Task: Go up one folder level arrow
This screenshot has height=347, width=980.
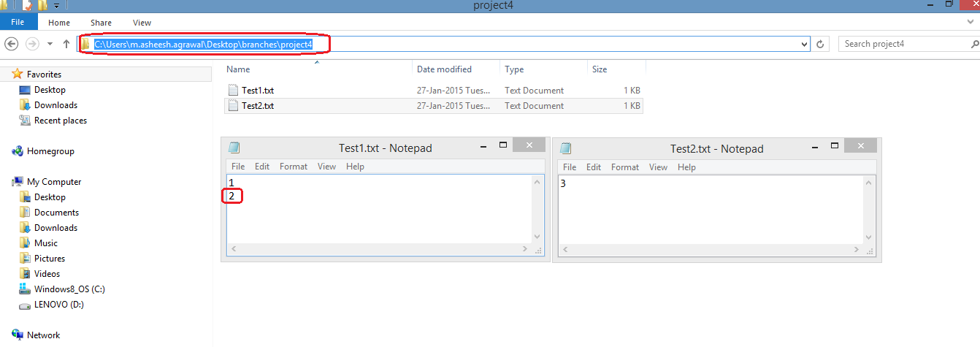Action: tap(66, 44)
